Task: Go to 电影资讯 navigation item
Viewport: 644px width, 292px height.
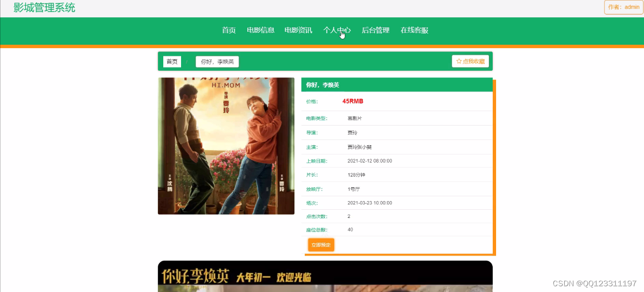Action: (x=298, y=30)
